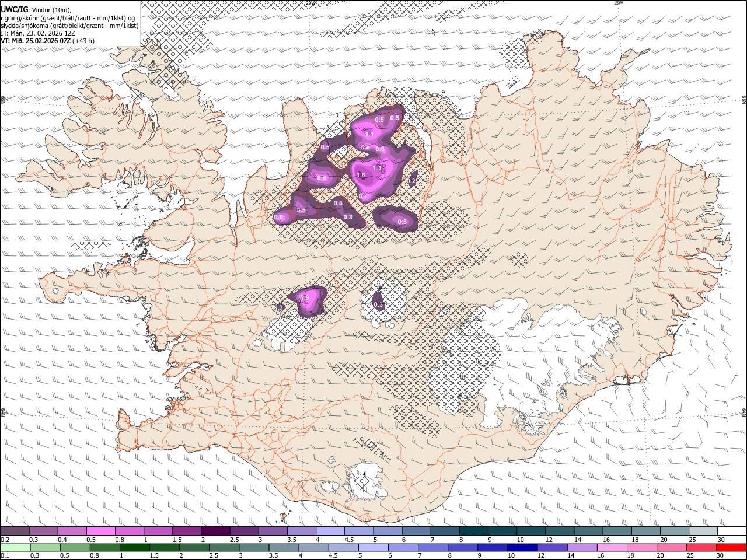Click the 30 value on lower legend scale
This screenshot has height=560, width=747.
(721, 556)
